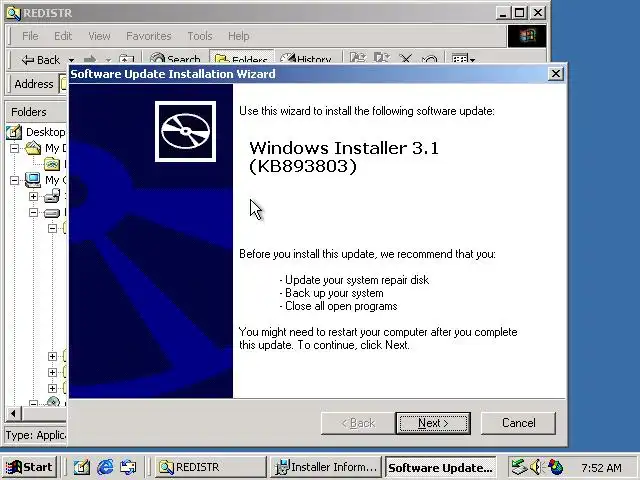Open the Back history dropdown arrow

(x=71, y=60)
